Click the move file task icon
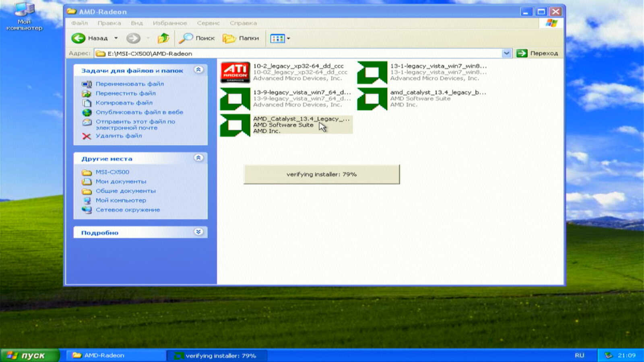The width and height of the screenshot is (644, 362). point(87,93)
